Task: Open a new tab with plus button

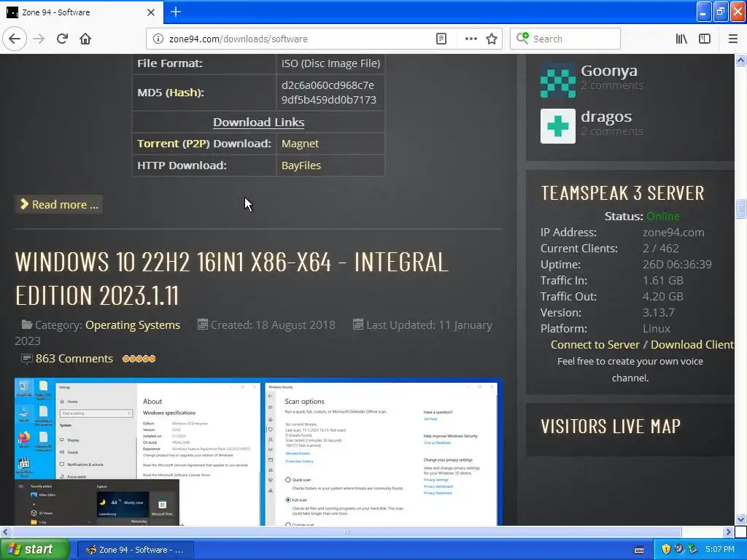Action: 176,12
